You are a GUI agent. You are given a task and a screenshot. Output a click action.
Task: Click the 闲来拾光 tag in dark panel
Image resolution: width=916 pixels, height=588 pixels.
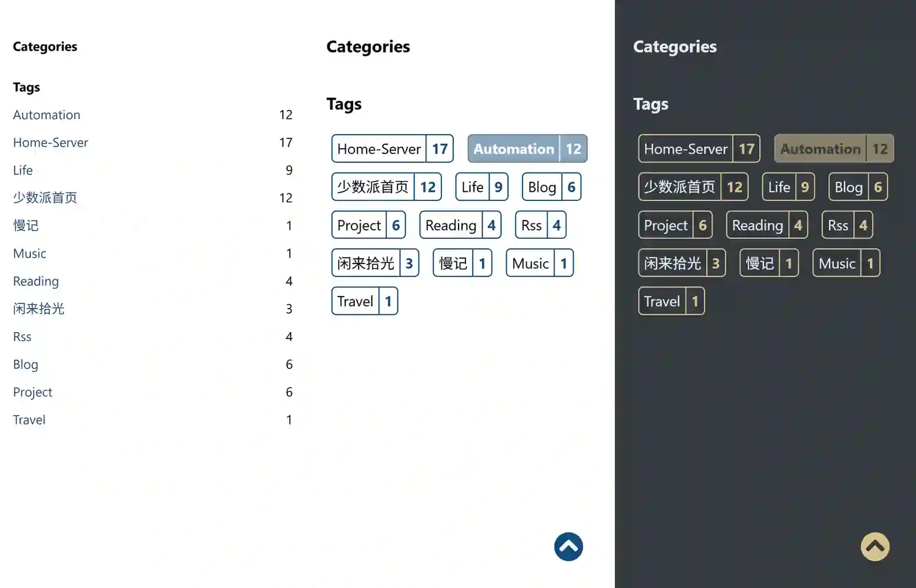pos(681,263)
